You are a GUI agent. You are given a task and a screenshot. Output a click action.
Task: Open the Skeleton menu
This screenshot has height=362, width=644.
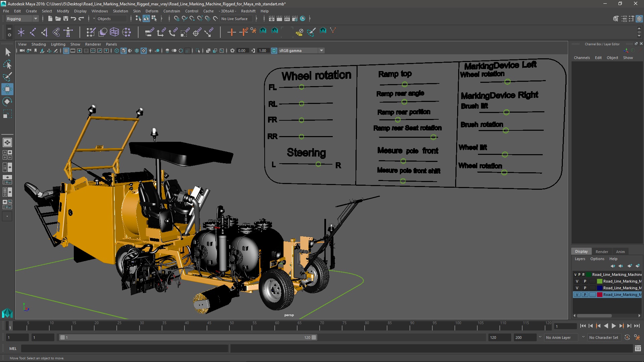[120, 11]
